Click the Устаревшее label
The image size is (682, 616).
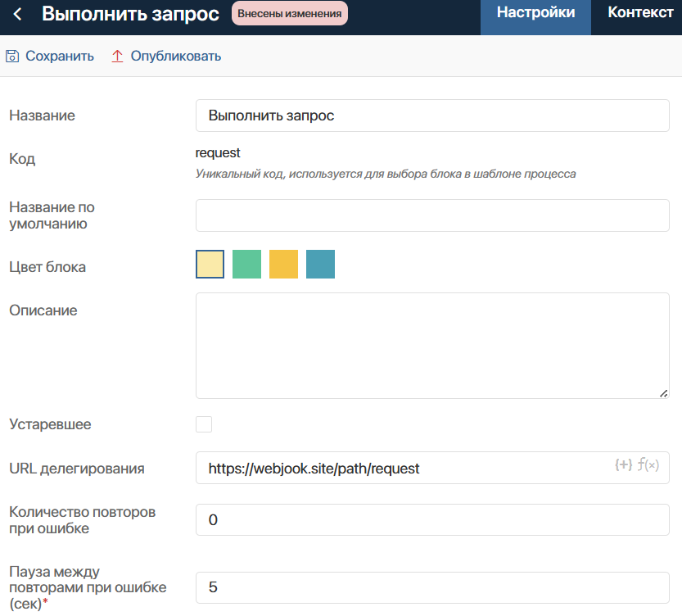50,424
